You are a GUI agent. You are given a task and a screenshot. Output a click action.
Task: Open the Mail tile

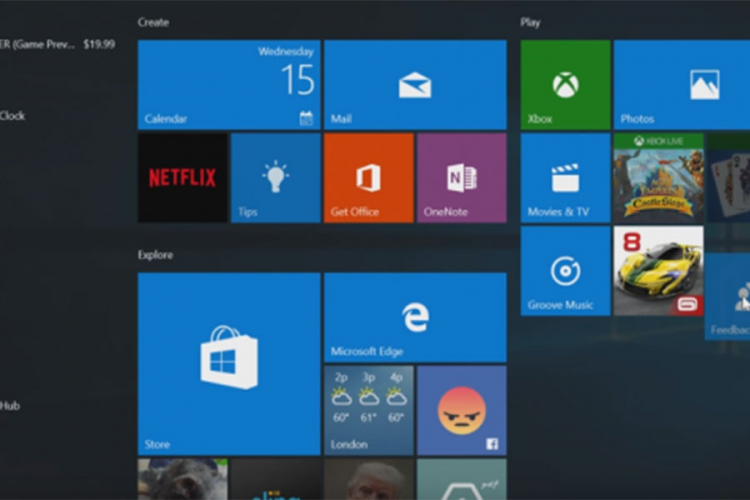pos(415,85)
